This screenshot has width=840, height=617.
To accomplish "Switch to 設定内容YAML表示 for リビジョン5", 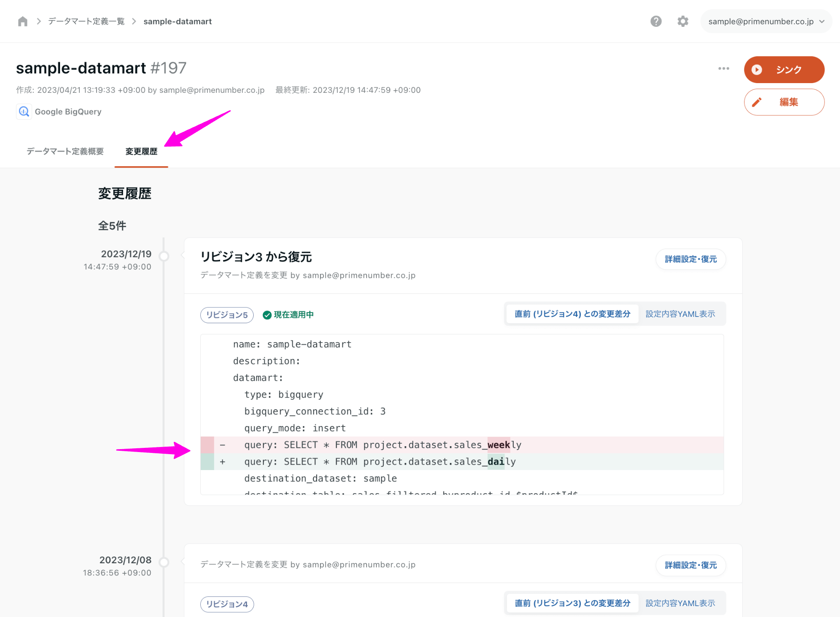I will coord(680,314).
